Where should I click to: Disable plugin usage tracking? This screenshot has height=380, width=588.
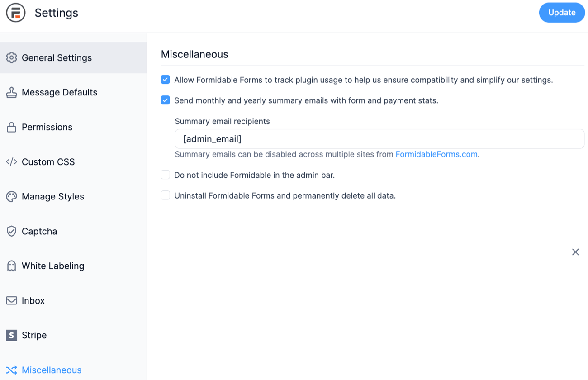pyautogui.click(x=165, y=79)
